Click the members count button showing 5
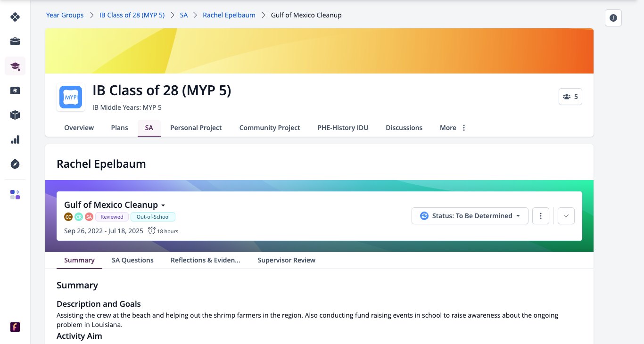644x344 pixels. 570,97
